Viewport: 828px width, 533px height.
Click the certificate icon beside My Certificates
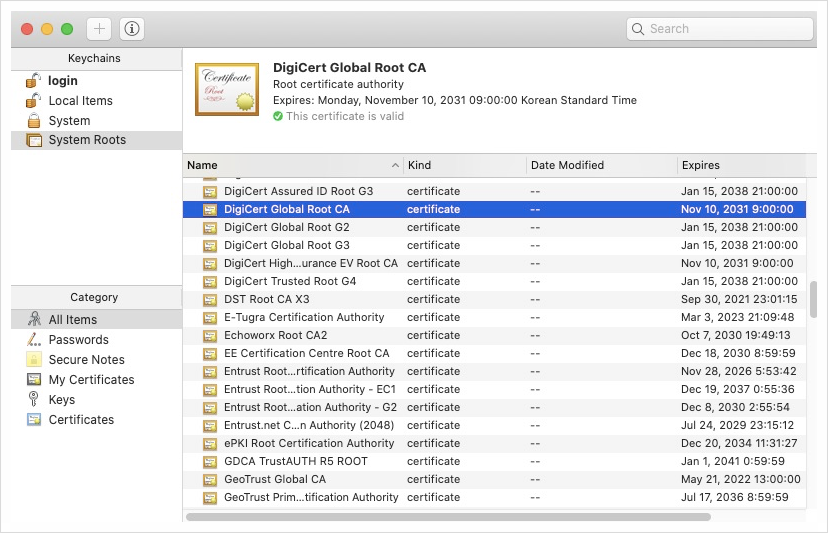coord(34,379)
